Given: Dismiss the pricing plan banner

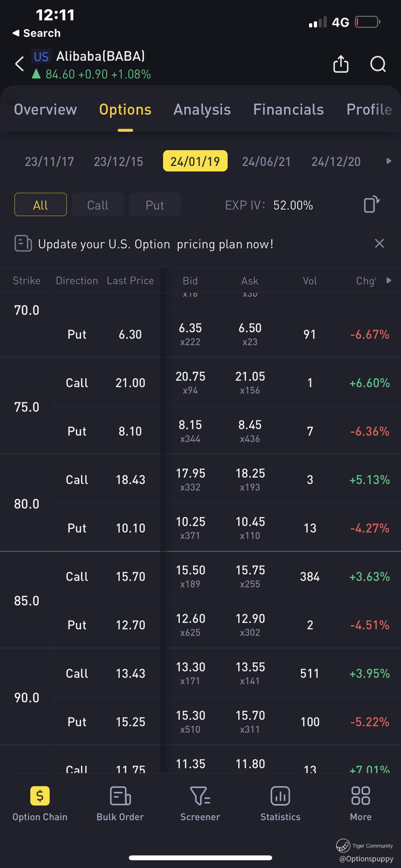Looking at the screenshot, I should coord(379,243).
